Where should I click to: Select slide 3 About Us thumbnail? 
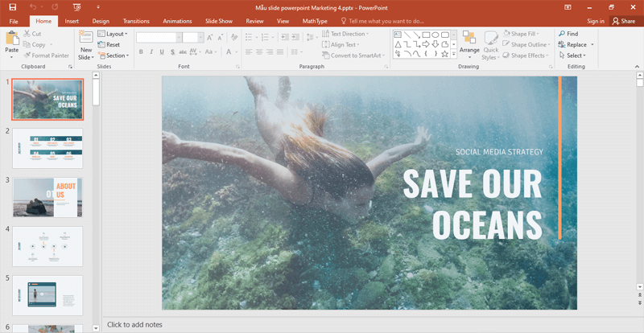click(47, 198)
